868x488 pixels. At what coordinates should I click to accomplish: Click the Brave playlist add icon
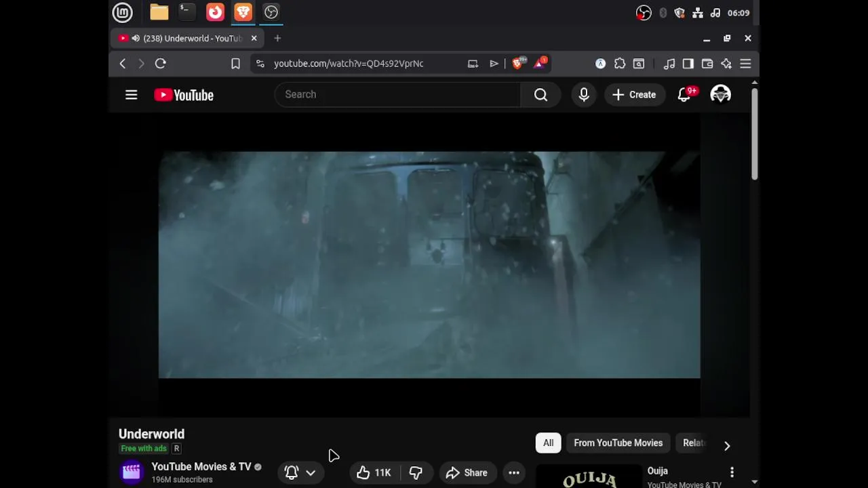(494, 64)
